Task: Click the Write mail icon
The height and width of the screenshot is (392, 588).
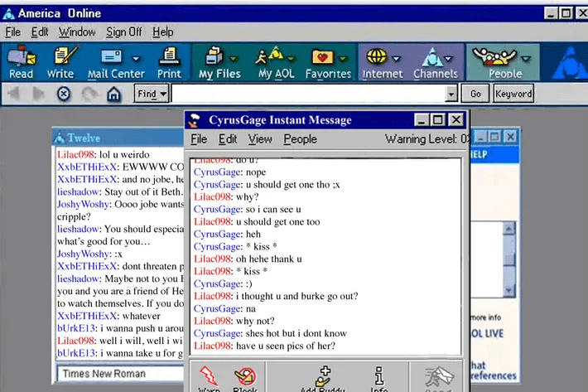Action: [x=60, y=62]
